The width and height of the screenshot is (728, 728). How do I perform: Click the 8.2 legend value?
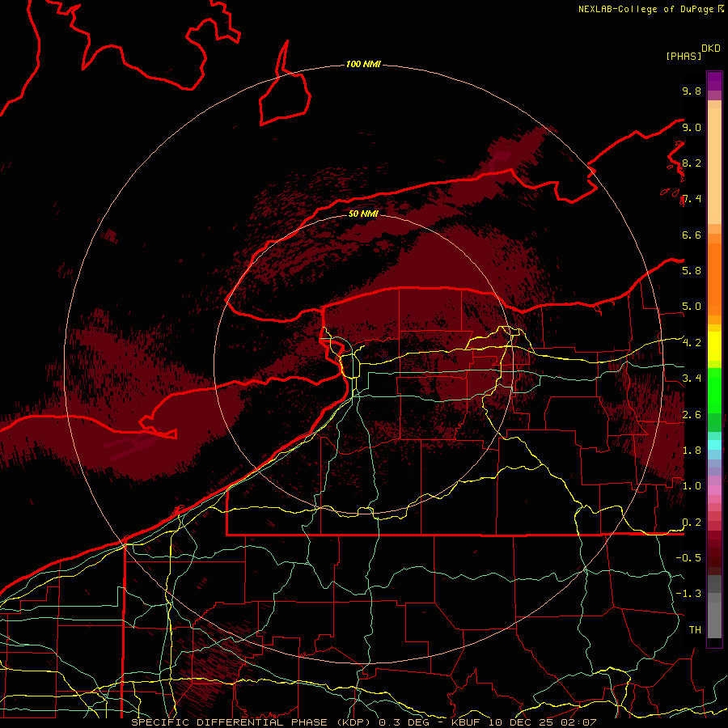tap(692, 163)
